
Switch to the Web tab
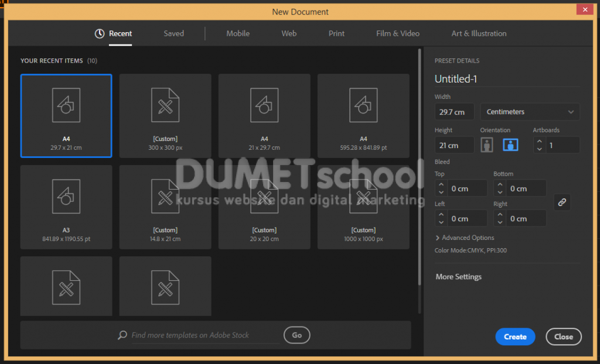[289, 33]
